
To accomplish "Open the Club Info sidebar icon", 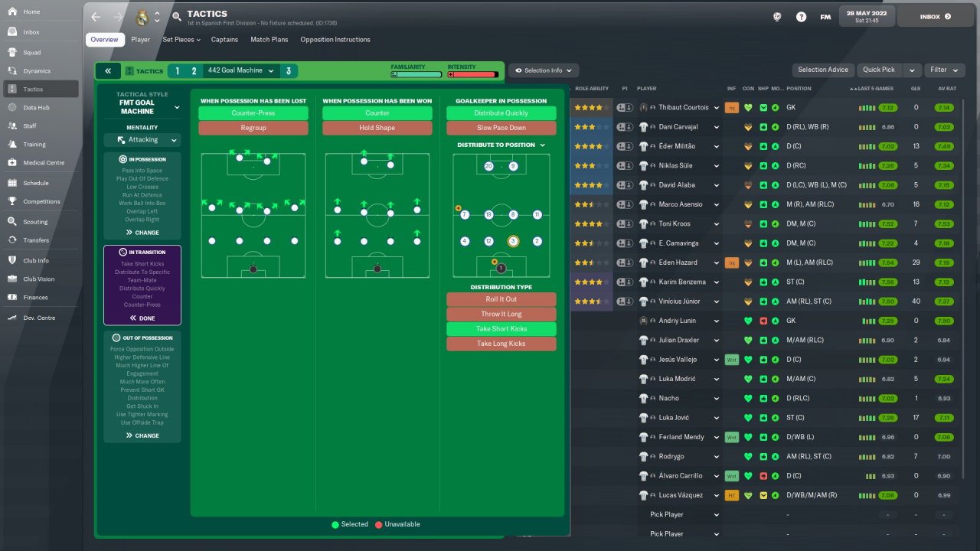I will click(x=12, y=260).
